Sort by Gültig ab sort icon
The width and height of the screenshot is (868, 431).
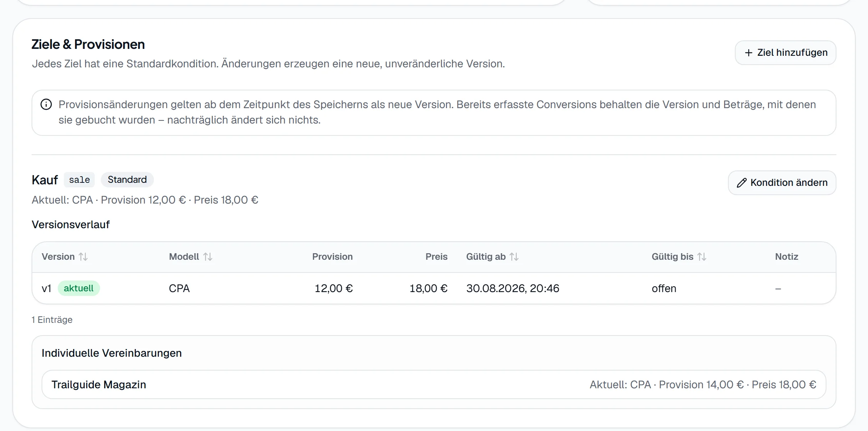514,257
